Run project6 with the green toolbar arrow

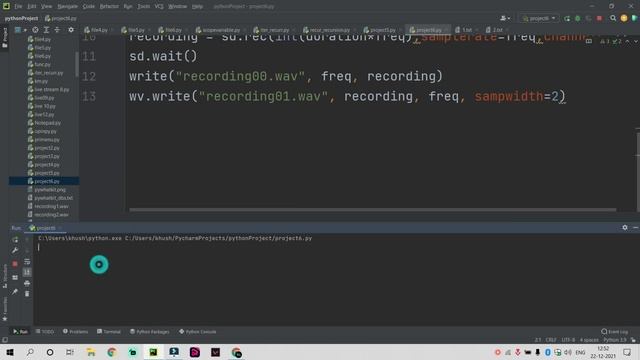coord(567,18)
